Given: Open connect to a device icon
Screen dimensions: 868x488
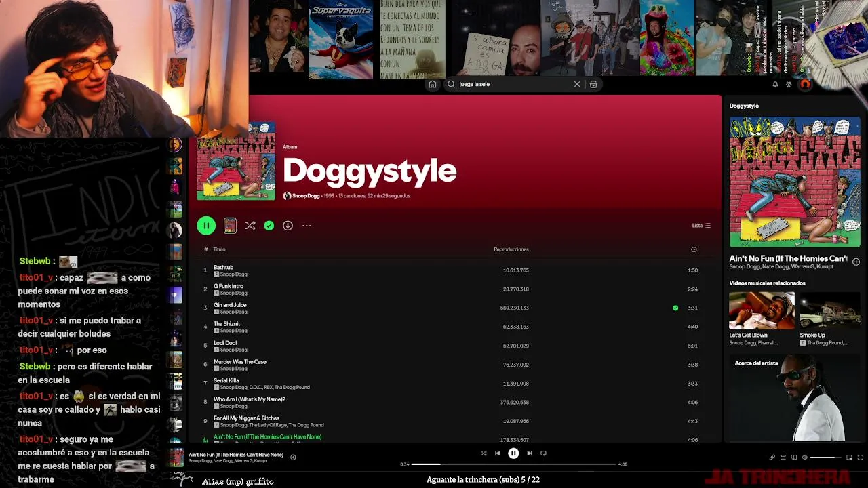Looking at the screenshot, I should pos(794,457).
